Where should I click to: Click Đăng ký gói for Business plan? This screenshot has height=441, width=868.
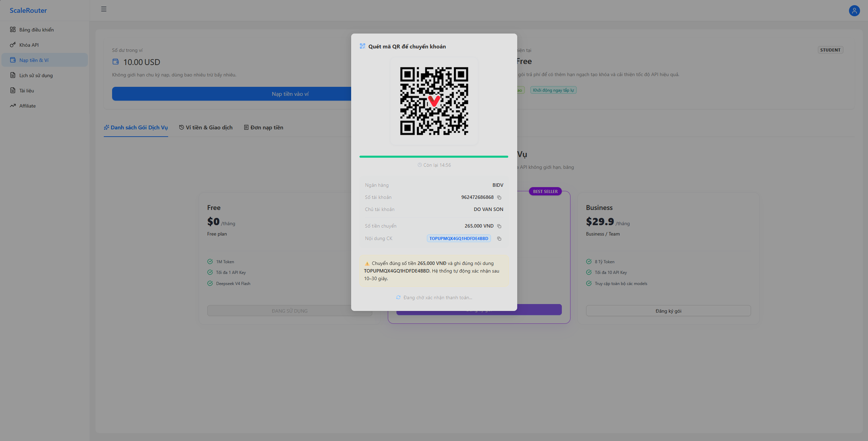668,311
